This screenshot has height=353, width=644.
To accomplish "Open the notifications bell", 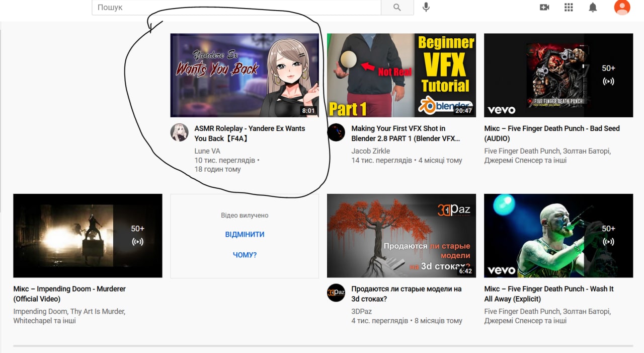I will [593, 7].
